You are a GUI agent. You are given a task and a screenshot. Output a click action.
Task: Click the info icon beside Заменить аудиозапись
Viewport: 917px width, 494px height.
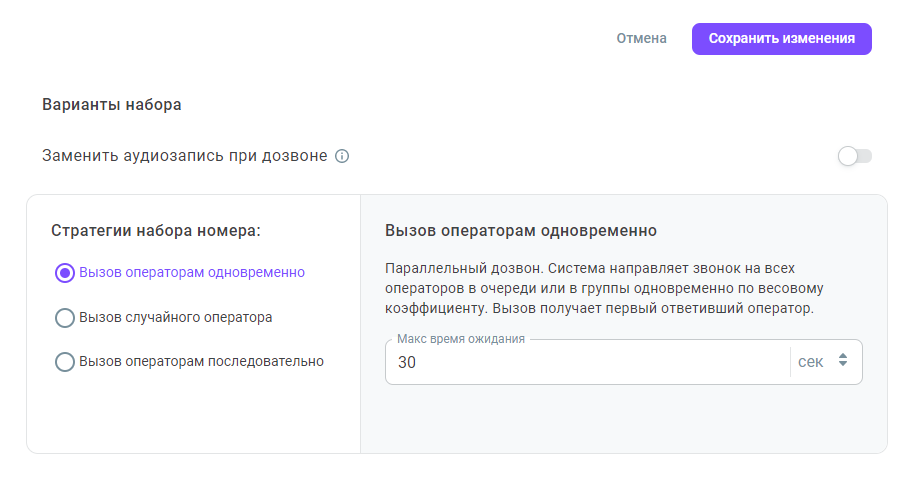click(x=342, y=156)
